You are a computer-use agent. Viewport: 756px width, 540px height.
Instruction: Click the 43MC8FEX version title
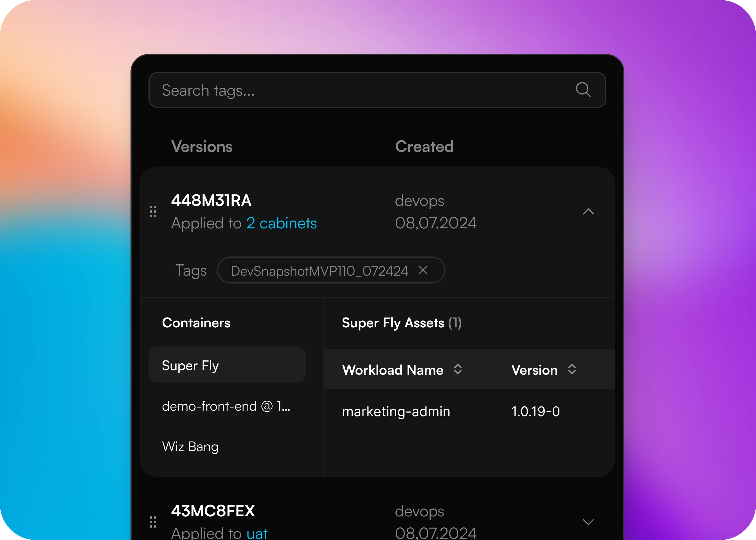pyautogui.click(x=213, y=511)
